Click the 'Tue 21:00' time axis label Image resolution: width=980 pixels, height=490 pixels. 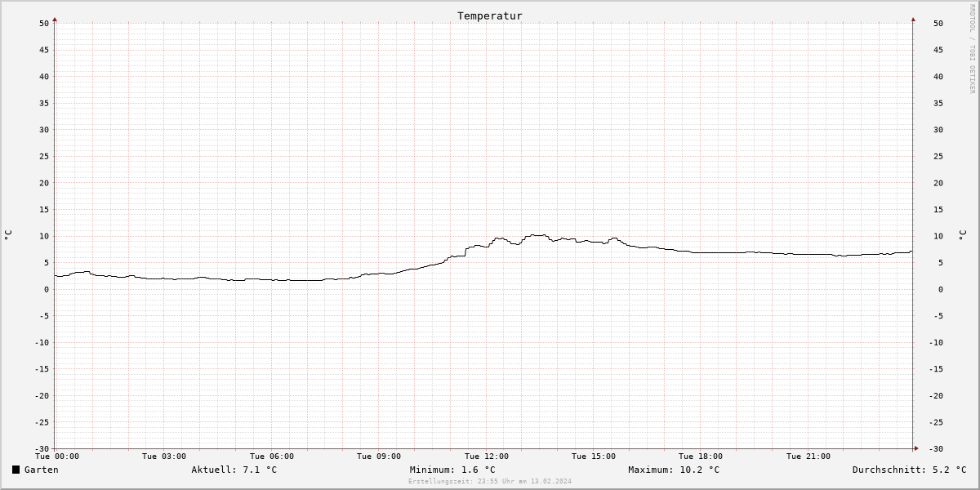808,457
